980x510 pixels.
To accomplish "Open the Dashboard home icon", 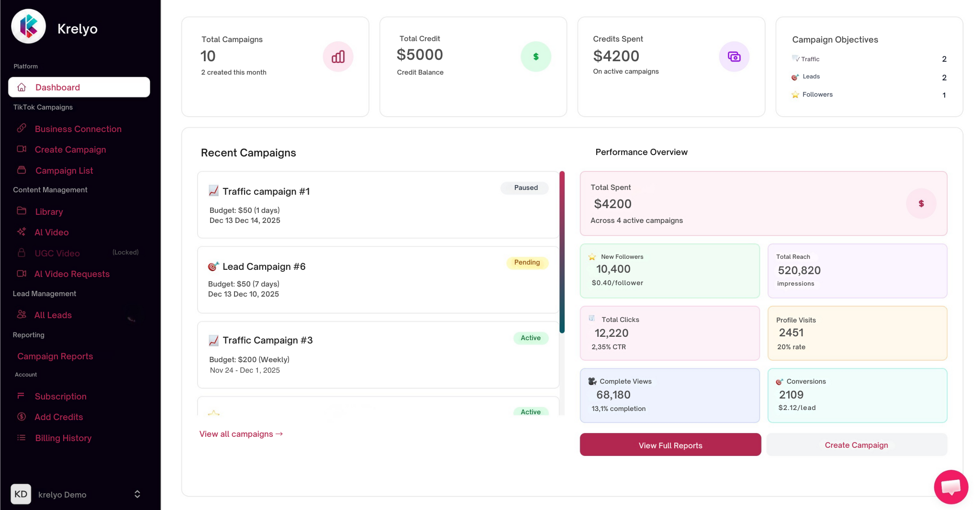I will point(22,87).
